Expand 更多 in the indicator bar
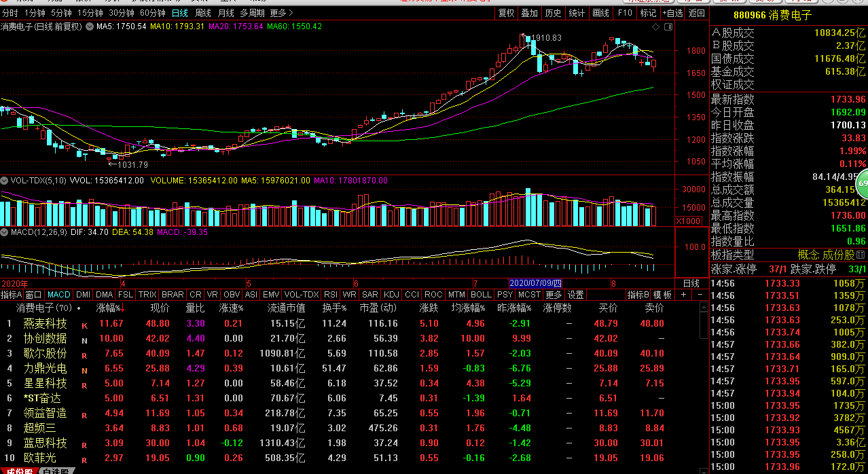 (554, 295)
